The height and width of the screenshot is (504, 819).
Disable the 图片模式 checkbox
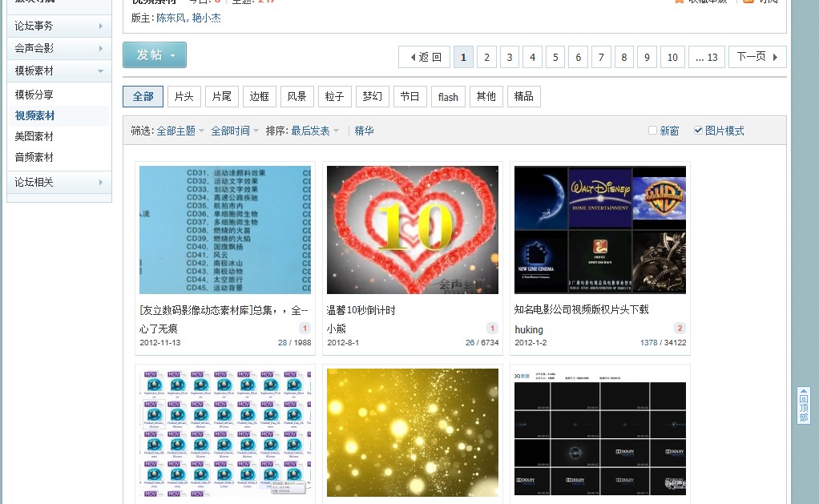click(x=699, y=131)
